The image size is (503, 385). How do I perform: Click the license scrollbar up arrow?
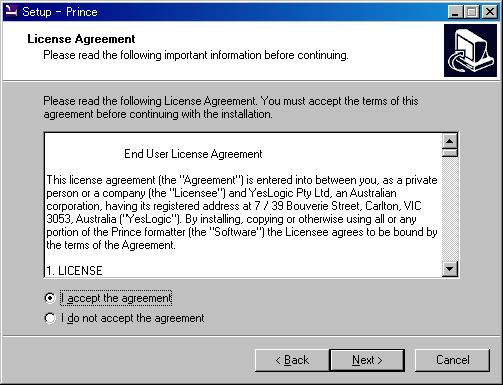[450, 141]
